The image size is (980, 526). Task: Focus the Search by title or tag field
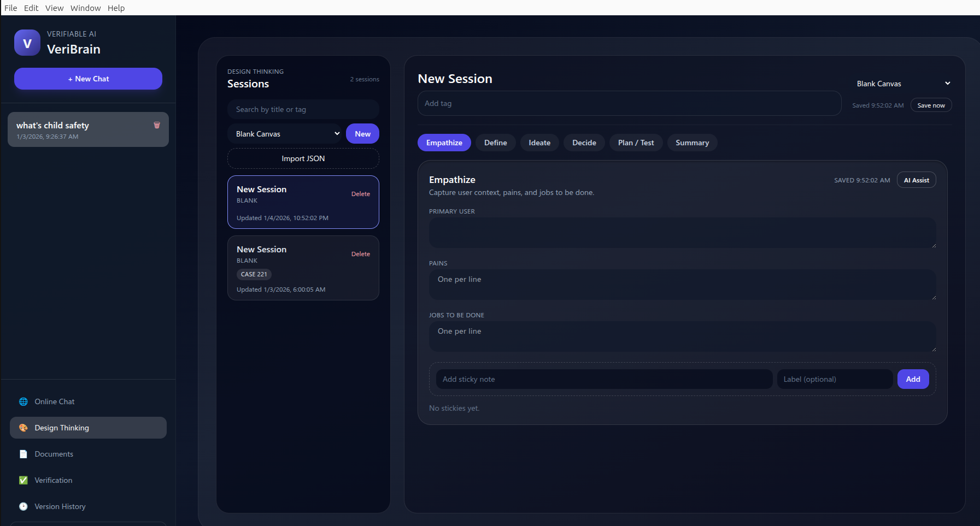pos(303,109)
